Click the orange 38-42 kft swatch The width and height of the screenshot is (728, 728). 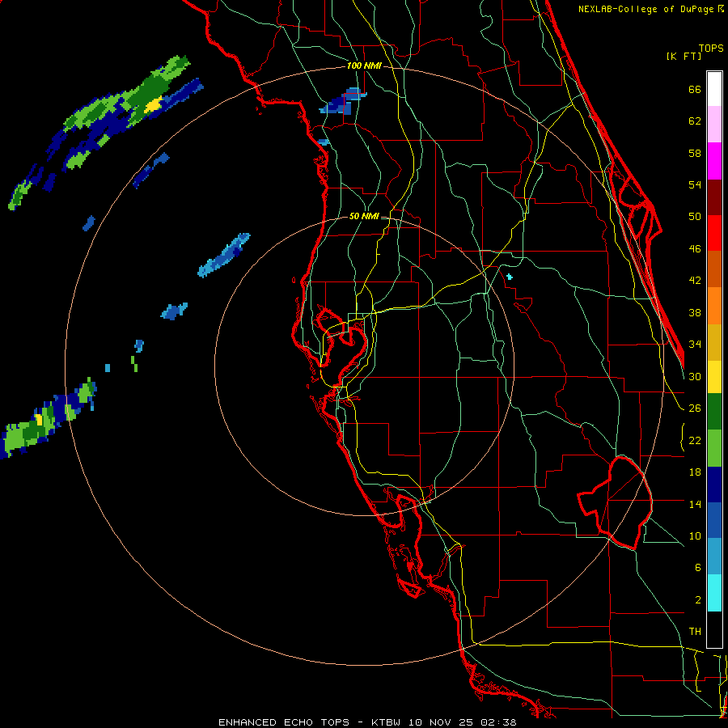pos(714,306)
